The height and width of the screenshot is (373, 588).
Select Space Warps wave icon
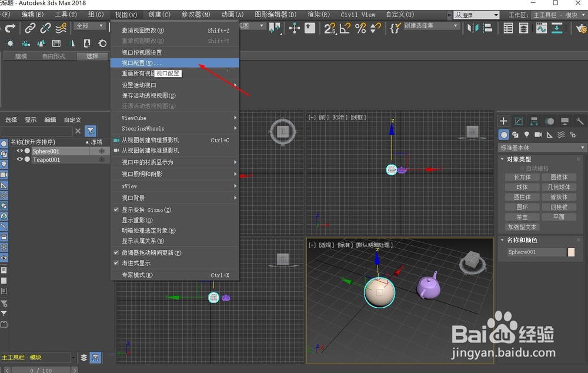(561, 135)
